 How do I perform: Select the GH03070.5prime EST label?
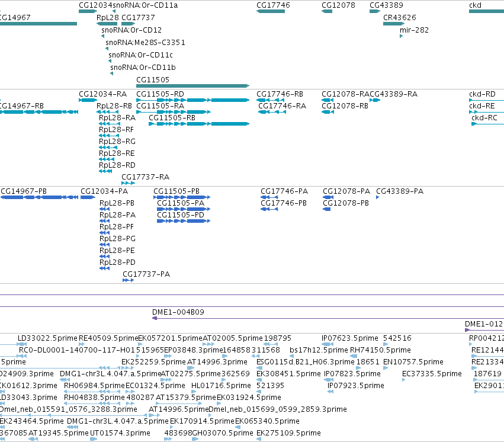pos(223,433)
